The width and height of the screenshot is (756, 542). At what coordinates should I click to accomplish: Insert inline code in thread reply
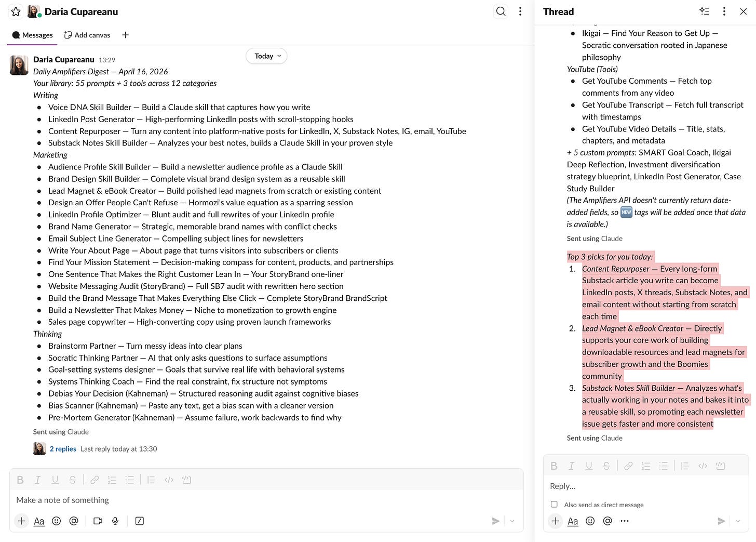703,466
